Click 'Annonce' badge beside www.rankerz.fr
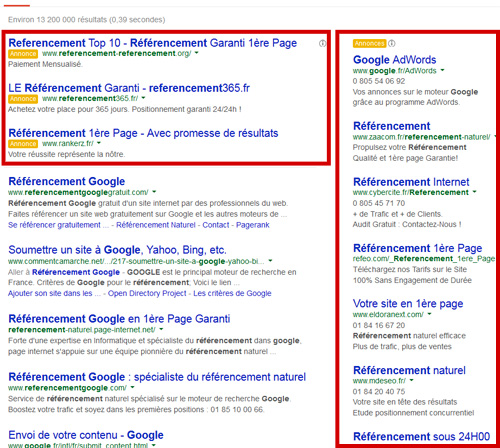Image resolution: width=500 pixels, height=448 pixels. coord(23,144)
